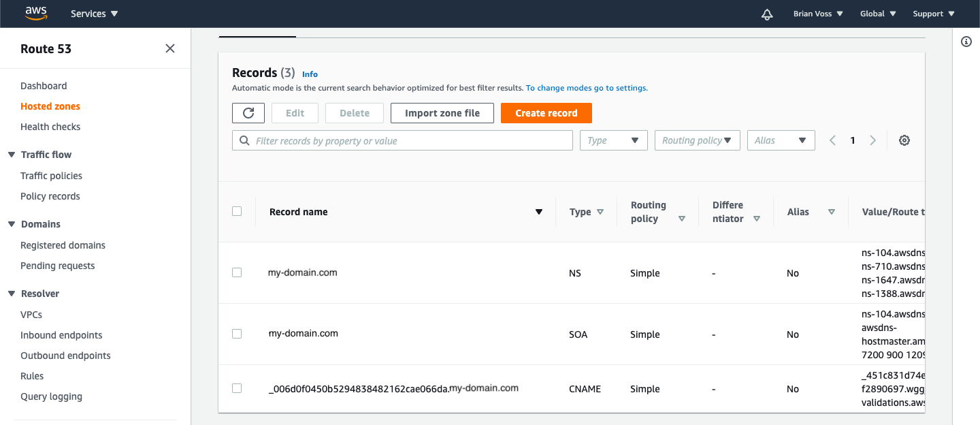Screen dimensions: 980x425
Task: Open Outbound endpoints in sidebar
Action: [65, 356]
